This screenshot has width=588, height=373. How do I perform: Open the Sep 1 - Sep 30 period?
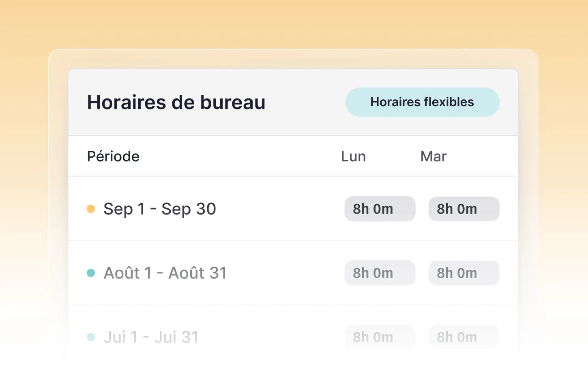pos(159,209)
